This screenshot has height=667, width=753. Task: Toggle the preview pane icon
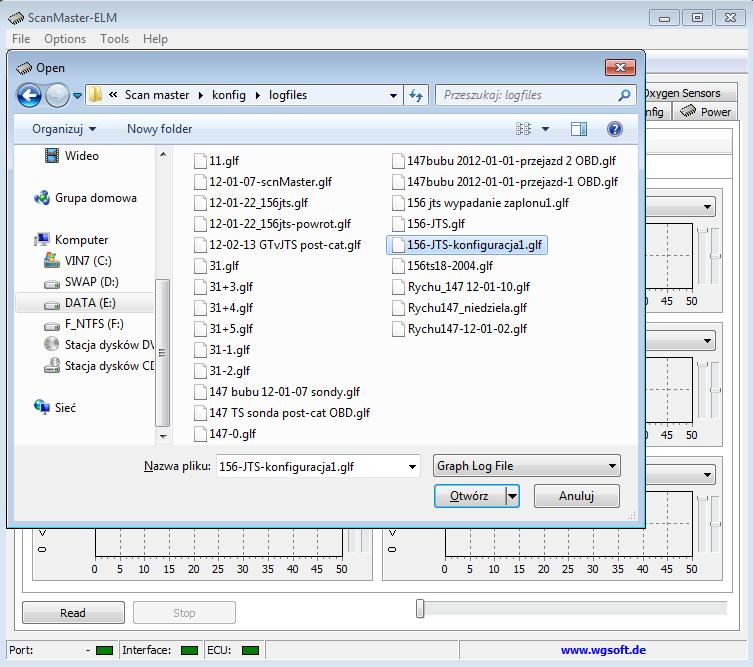(x=579, y=129)
